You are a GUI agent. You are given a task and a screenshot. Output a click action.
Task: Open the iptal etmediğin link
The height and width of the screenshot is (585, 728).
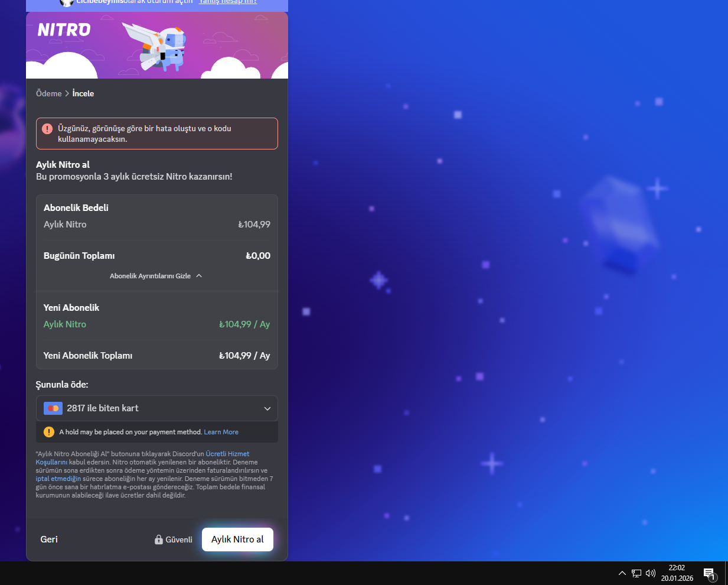(58, 479)
